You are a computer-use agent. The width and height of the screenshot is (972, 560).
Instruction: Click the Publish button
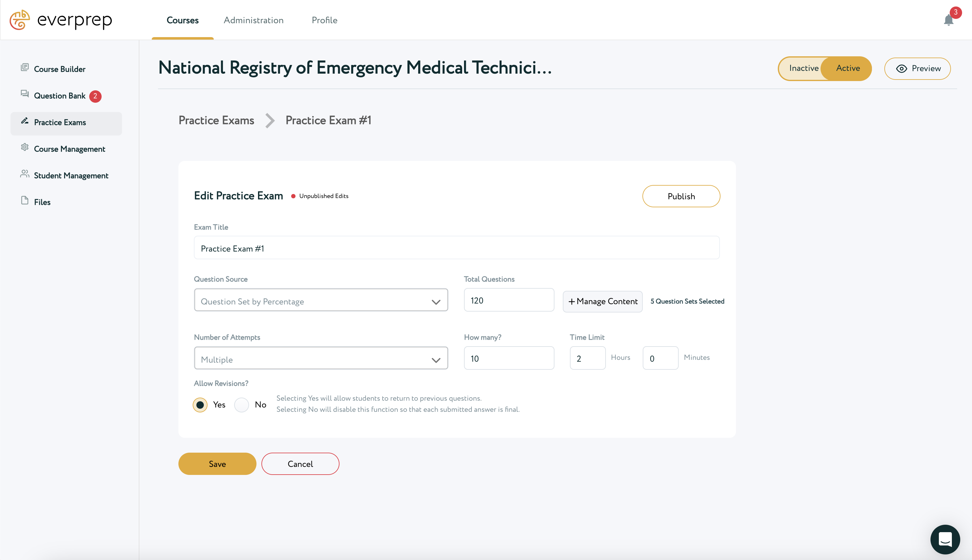pos(681,196)
